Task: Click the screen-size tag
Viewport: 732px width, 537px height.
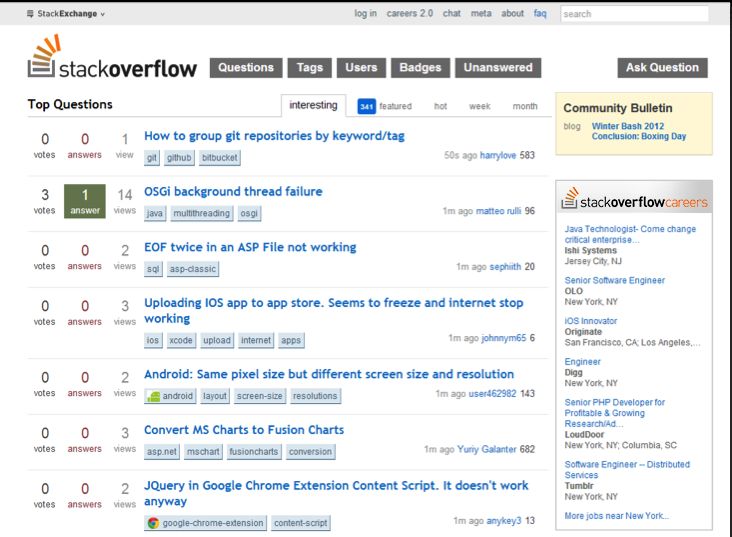Action: 260,396
